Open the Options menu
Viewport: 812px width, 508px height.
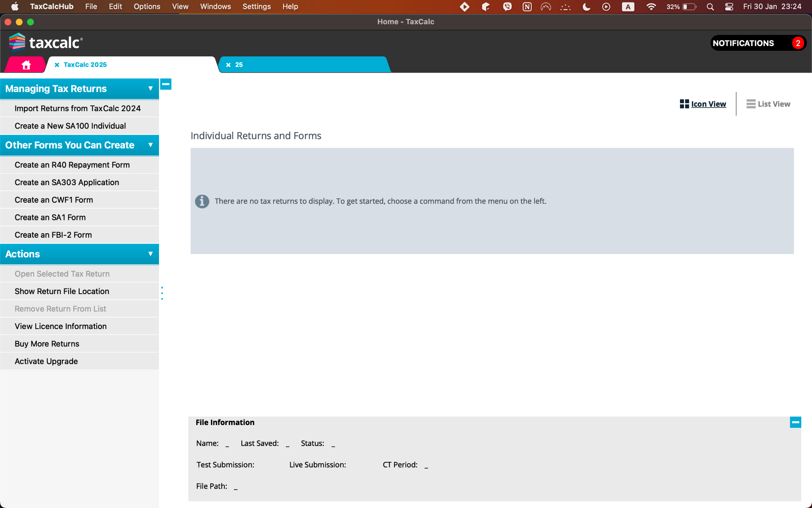(147, 7)
